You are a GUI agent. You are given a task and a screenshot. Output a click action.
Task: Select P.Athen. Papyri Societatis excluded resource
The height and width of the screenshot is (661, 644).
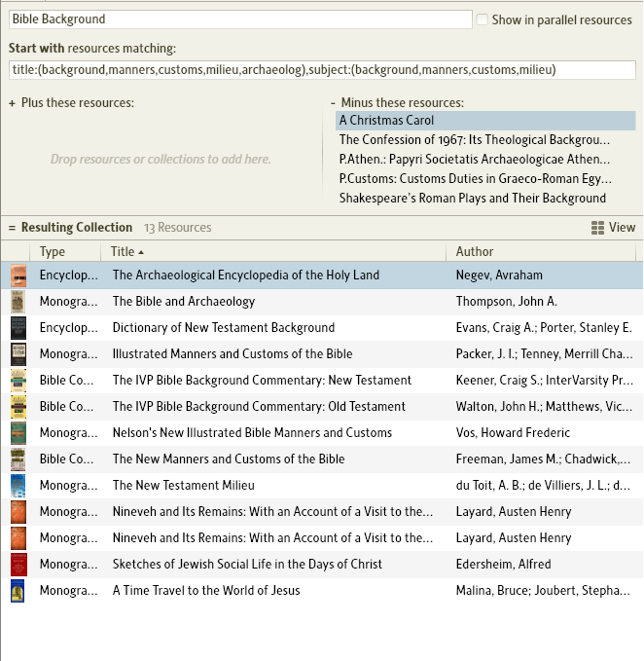coord(475,160)
